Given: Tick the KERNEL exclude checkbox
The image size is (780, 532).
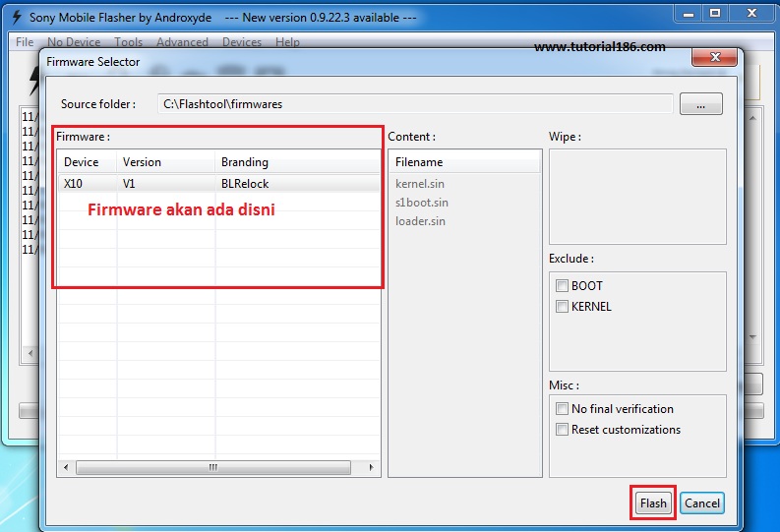Looking at the screenshot, I should (562, 306).
